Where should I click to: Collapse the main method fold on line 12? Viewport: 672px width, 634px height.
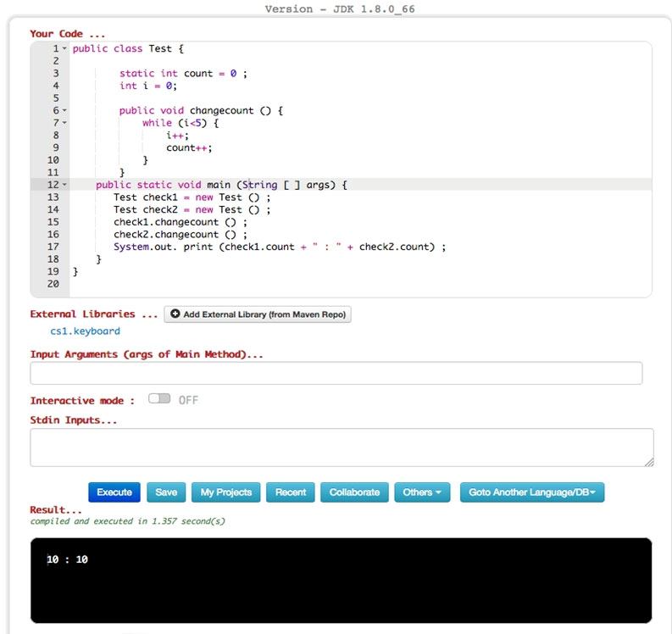64,185
